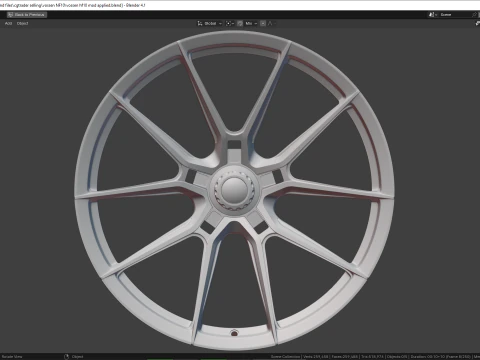The image size is (480, 360).
Task: Click the Back to Previous button
Action: (27, 15)
